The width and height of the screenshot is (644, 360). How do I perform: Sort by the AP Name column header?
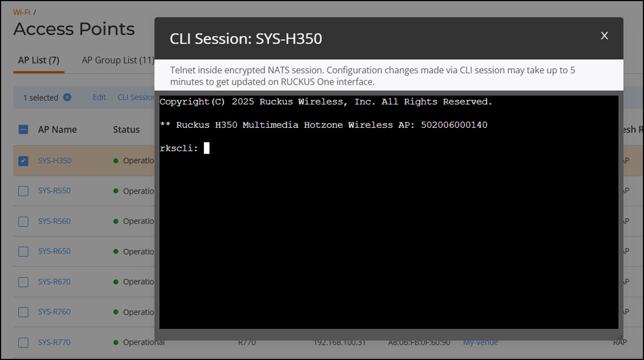(x=57, y=130)
